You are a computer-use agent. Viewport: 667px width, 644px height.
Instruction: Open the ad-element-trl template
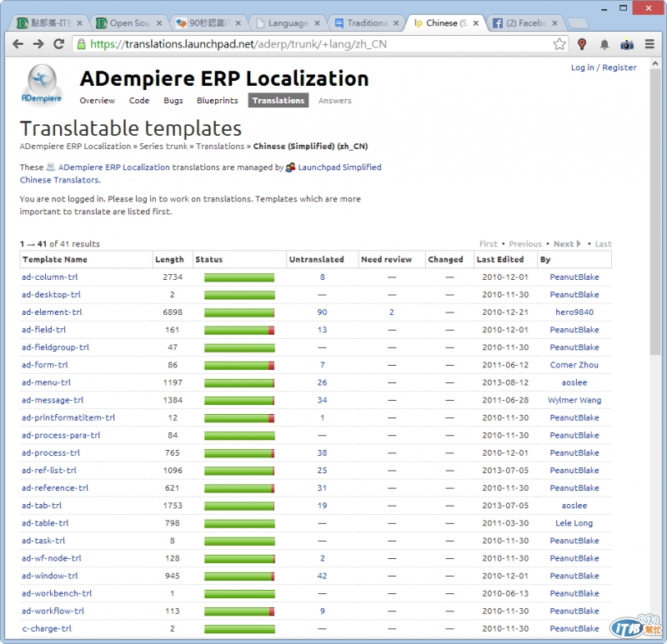click(52, 312)
